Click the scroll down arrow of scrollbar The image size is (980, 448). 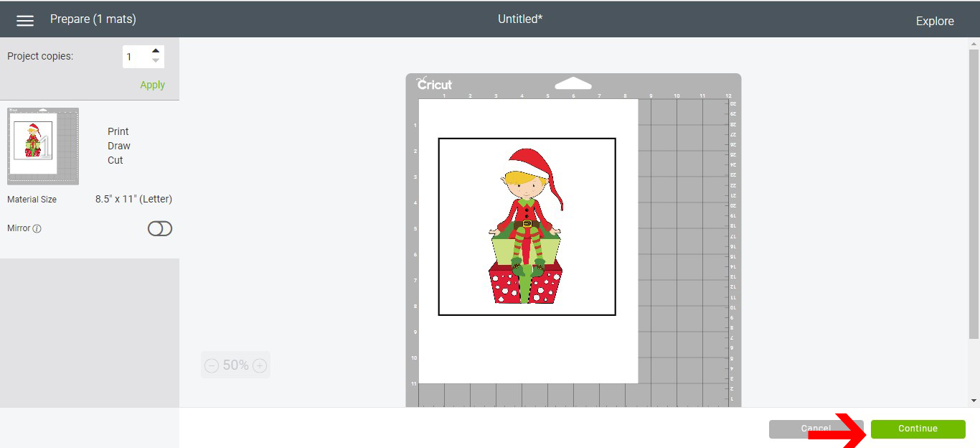(x=974, y=401)
